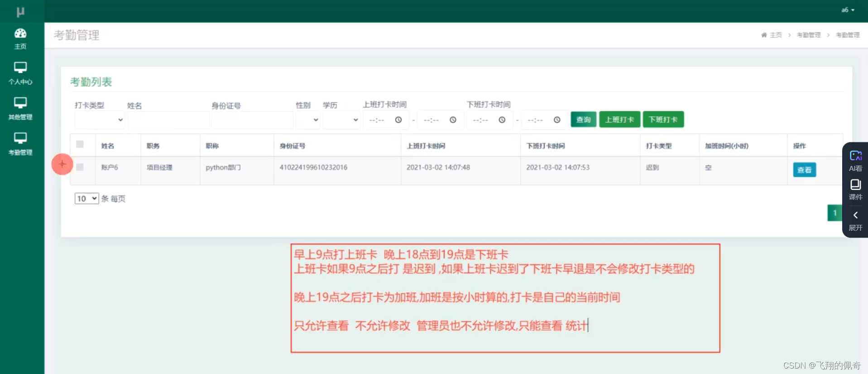This screenshot has width=868, height=374.
Task: Toggle the select-all checkbox in table header
Action: pos(80,144)
